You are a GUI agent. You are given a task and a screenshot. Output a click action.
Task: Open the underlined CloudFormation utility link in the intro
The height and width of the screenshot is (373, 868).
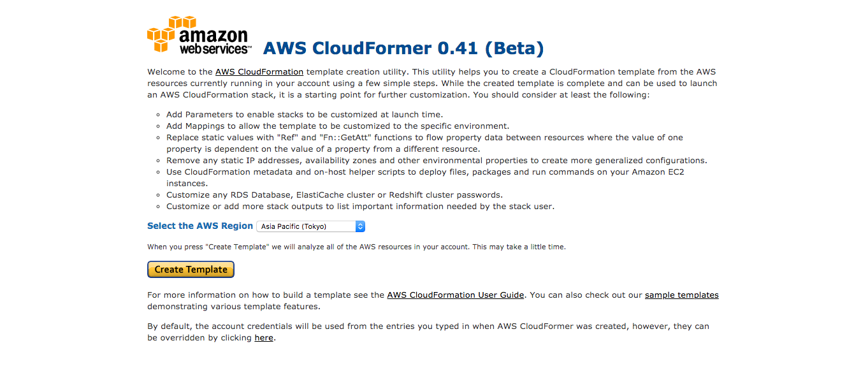click(259, 71)
